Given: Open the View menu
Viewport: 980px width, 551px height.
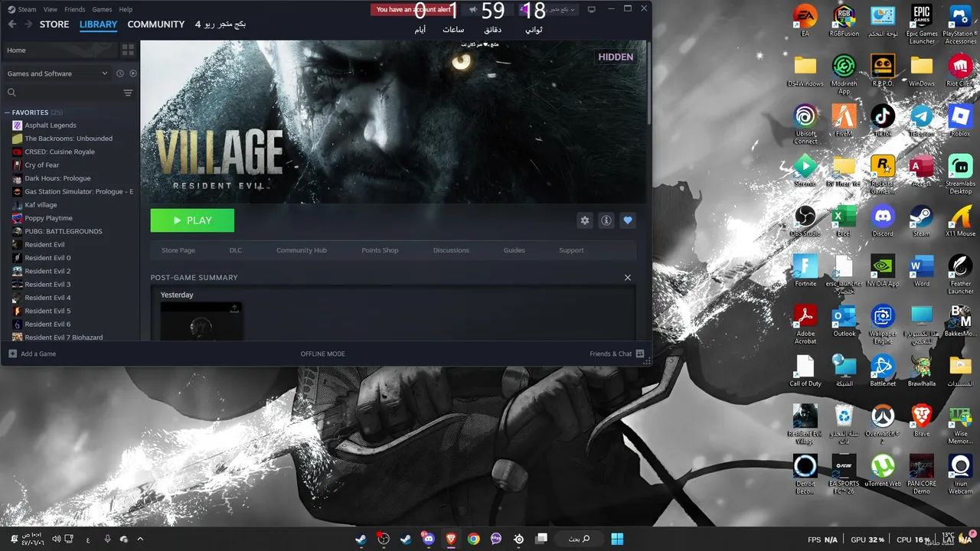Looking at the screenshot, I should tap(51, 9).
